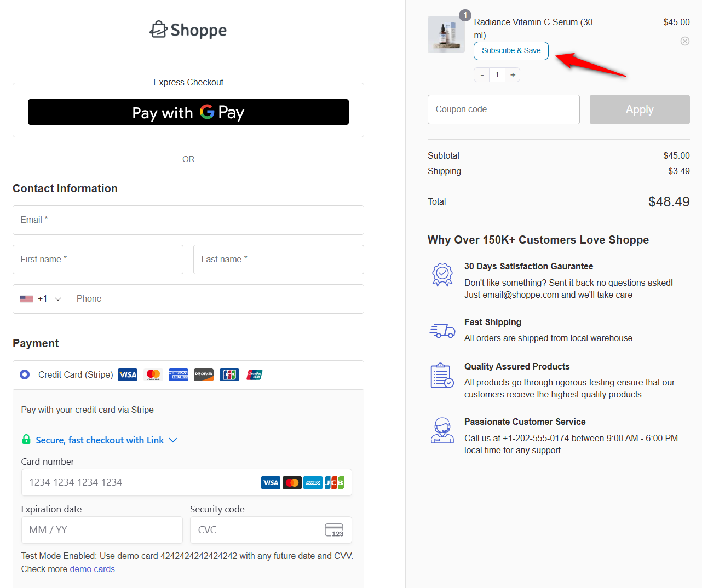Click the Mastercard icon in the payment header
This screenshot has height=588, width=702.
153,374
